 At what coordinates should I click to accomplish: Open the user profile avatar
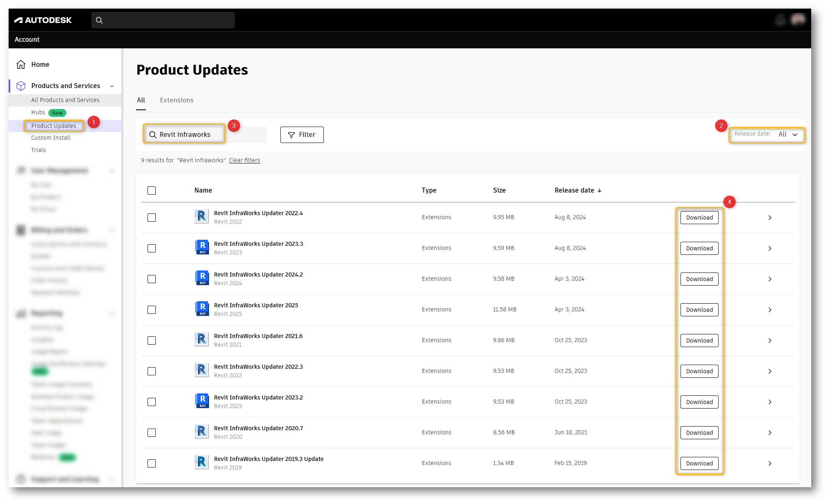(798, 19)
